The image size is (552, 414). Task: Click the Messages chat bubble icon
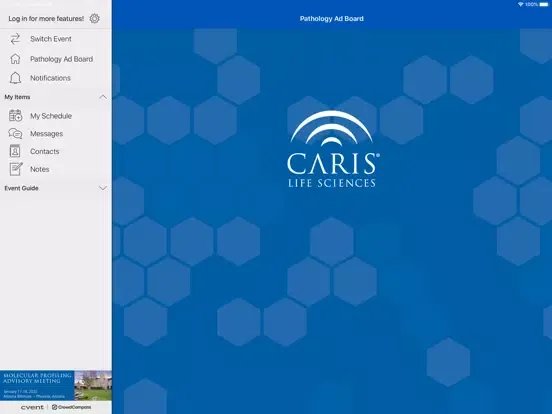click(15, 134)
